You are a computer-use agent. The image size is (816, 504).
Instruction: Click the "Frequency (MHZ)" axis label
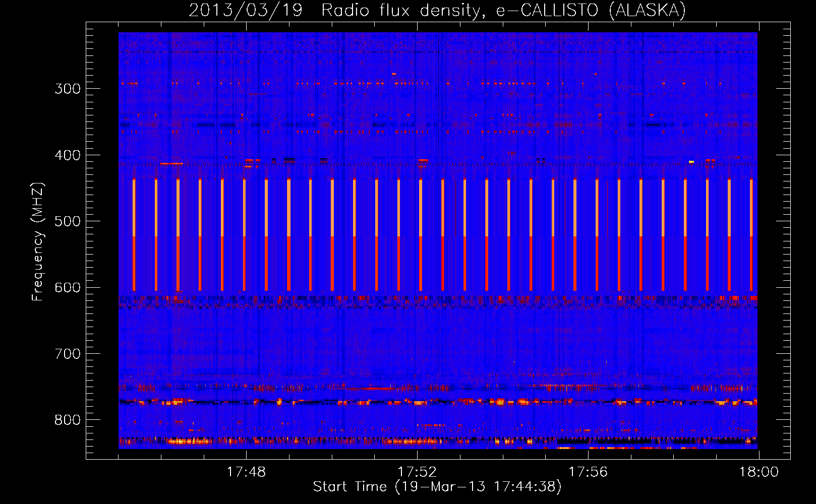tap(38, 241)
